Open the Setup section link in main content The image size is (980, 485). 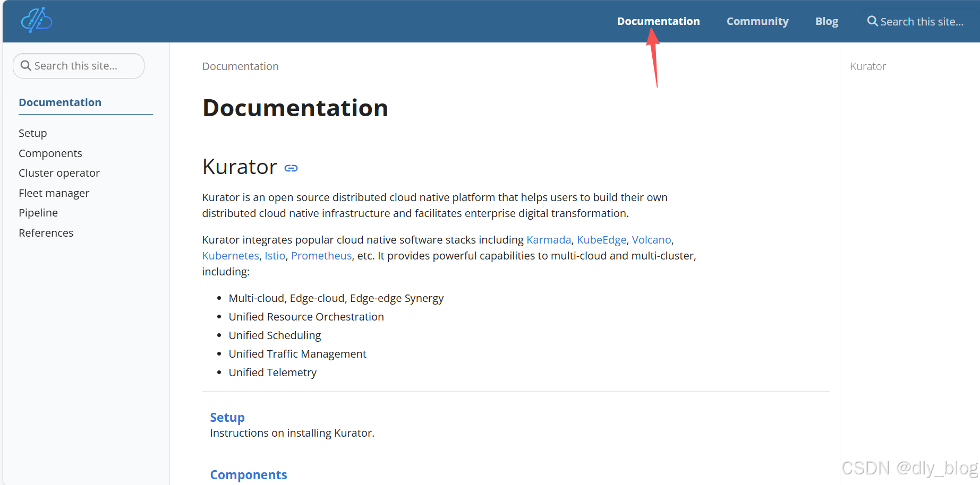227,418
